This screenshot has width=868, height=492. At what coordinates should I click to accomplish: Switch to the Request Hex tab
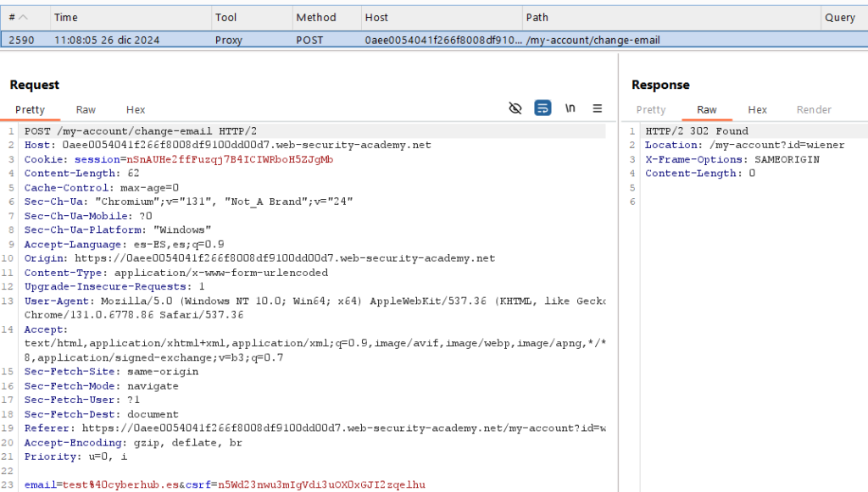pyautogui.click(x=136, y=109)
